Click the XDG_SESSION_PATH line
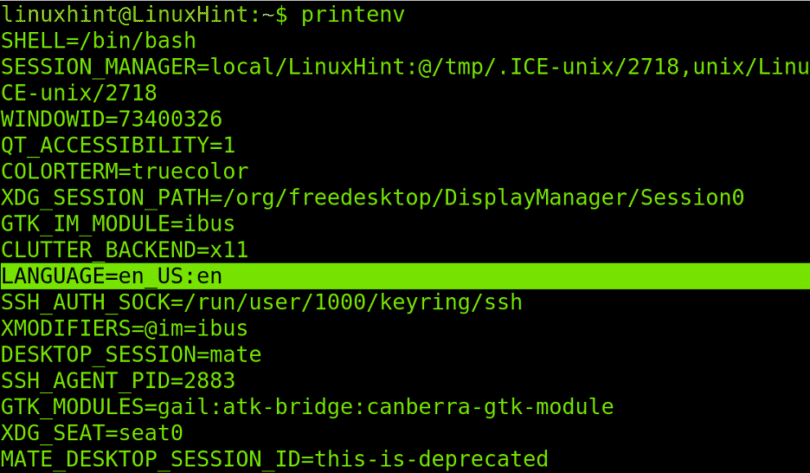The width and height of the screenshot is (810, 473). 372,198
